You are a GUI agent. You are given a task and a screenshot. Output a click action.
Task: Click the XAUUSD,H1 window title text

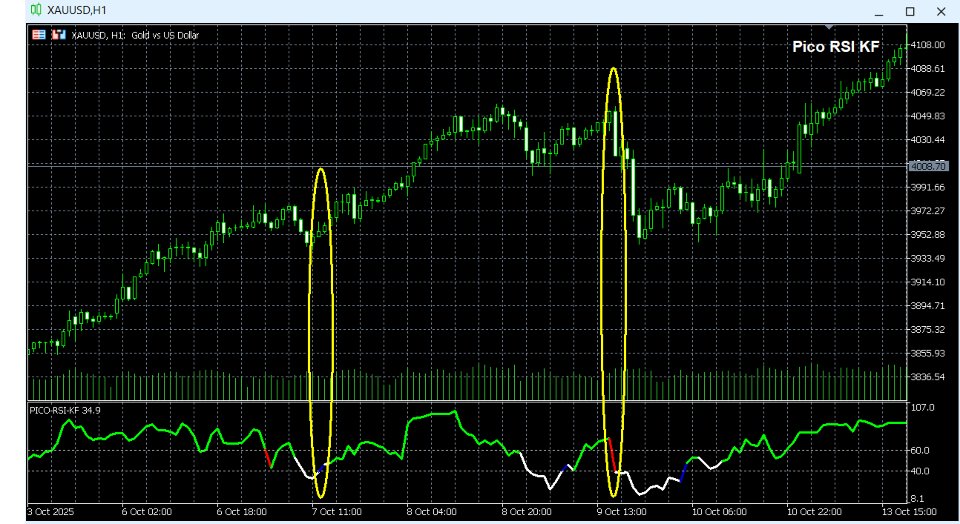tap(77, 10)
